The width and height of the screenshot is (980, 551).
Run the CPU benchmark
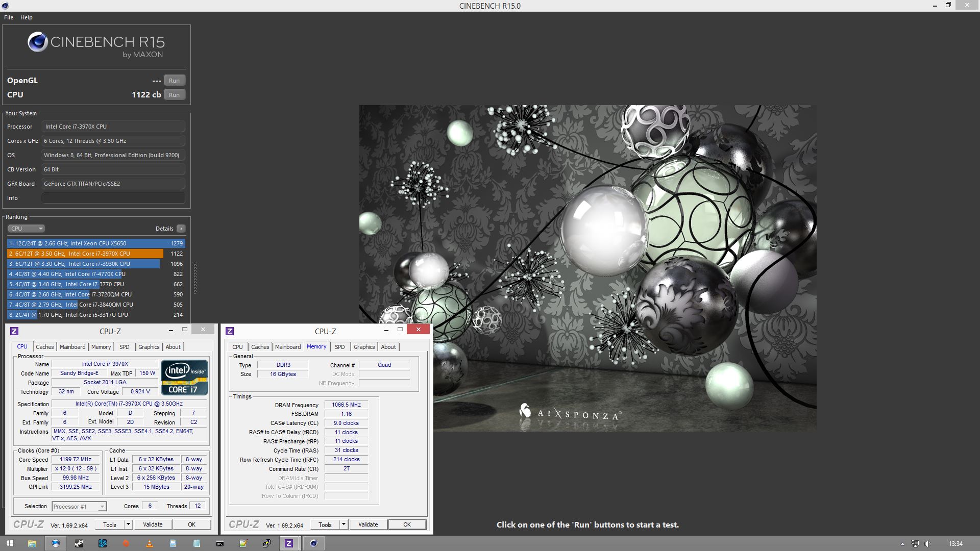click(175, 95)
